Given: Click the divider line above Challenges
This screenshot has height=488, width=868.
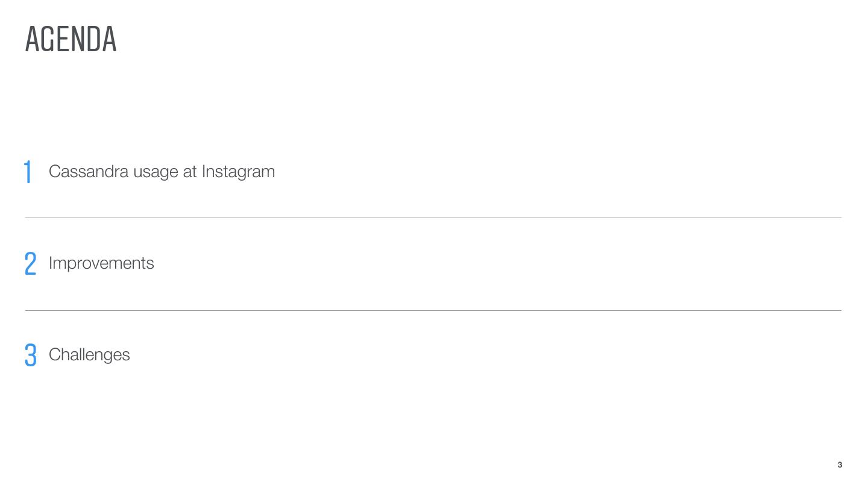Looking at the screenshot, I should (x=433, y=310).
